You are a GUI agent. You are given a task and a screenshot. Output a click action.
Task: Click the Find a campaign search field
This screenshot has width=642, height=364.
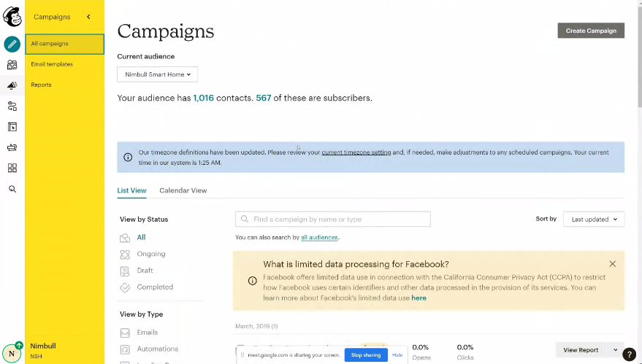tap(333, 220)
